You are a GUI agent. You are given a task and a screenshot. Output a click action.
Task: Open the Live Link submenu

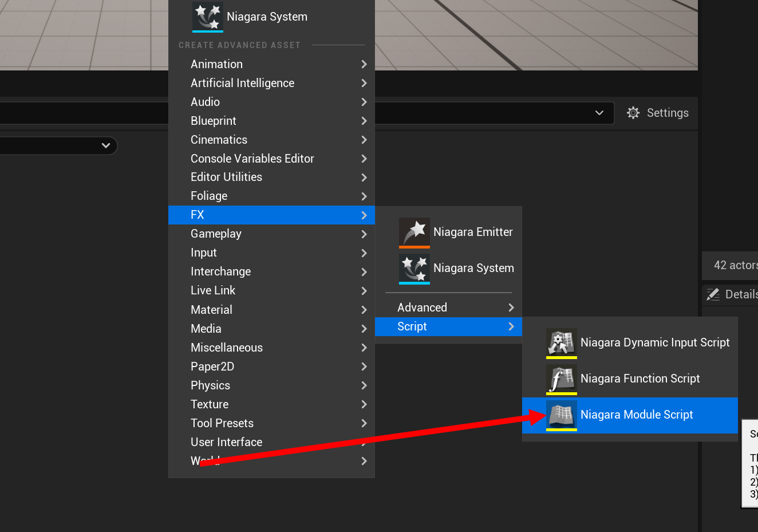pyautogui.click(x=272, y=290)
